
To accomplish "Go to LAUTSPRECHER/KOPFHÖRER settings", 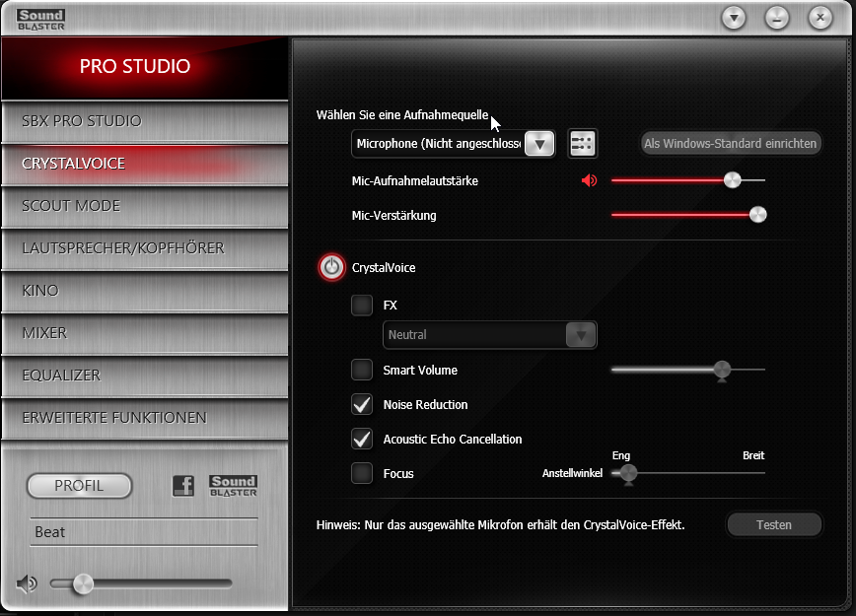I will [x=145, y=248].
